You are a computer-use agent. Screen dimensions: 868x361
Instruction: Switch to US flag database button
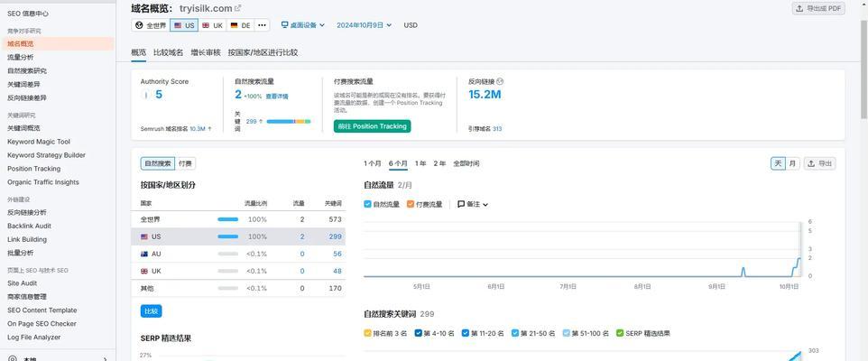click(184, 25)
